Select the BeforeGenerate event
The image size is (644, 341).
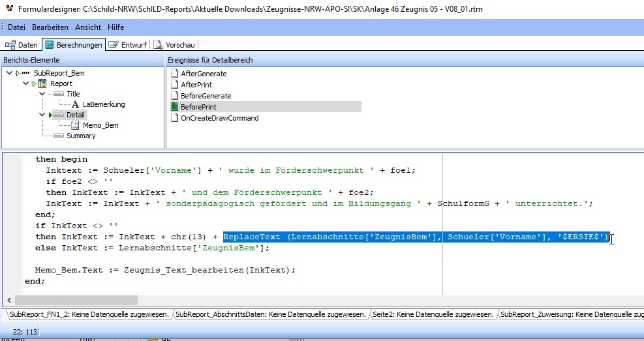206,96
